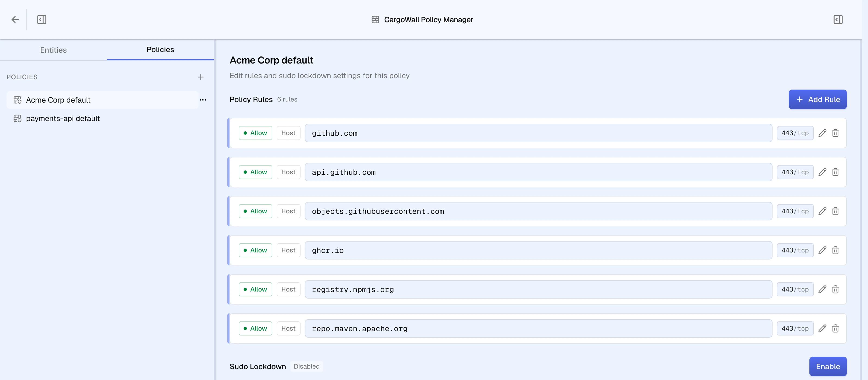868x380 pixels.
Task: Click the CargoWall Policy Manager title
Action: pyautogui.click(x=429, y=20)
